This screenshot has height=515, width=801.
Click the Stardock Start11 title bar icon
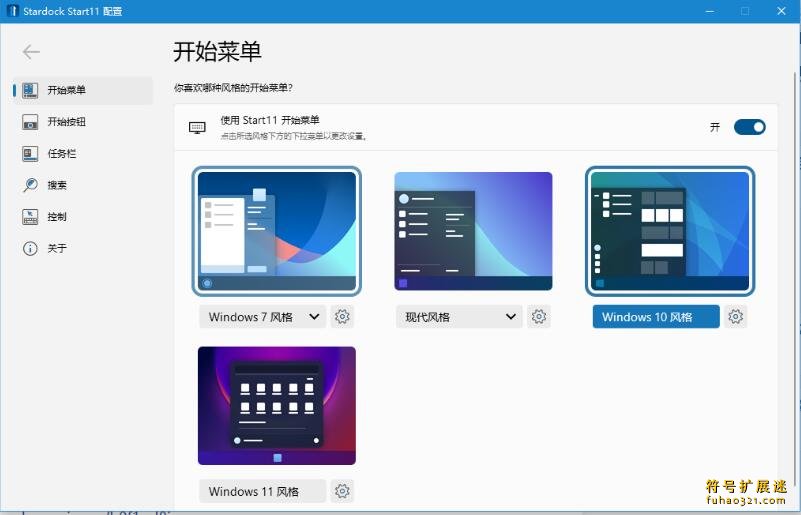pos(13,11)
